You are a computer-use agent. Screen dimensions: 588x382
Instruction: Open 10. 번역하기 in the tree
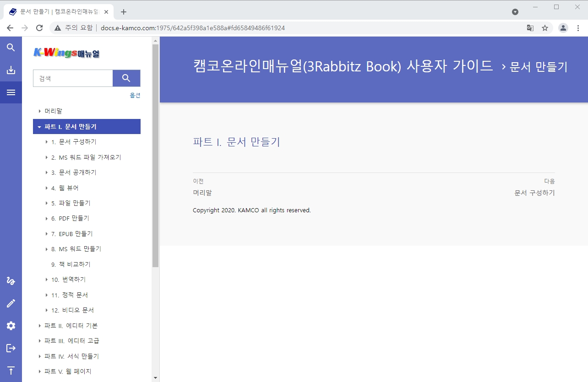click(x=68, y=280)
